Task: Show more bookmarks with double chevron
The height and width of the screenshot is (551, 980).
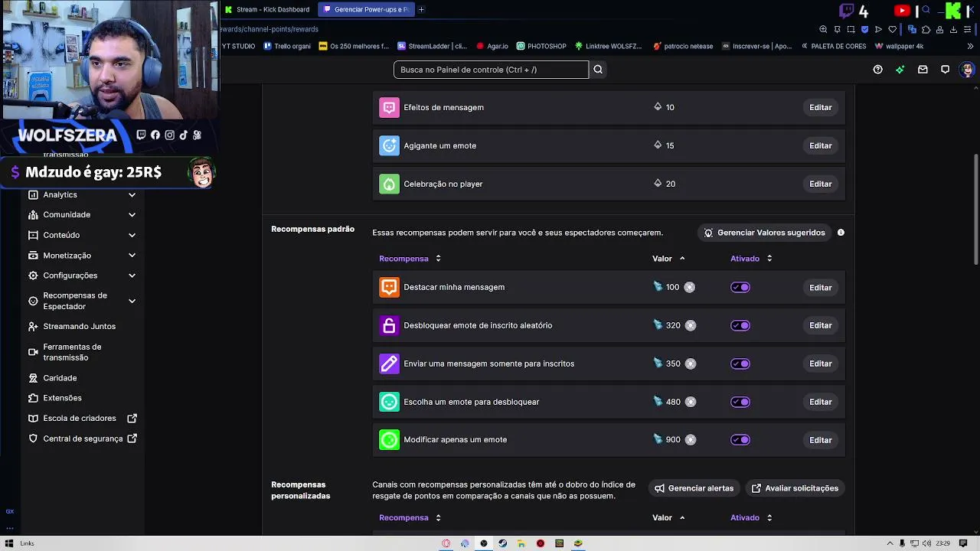Action: (970, 46)
